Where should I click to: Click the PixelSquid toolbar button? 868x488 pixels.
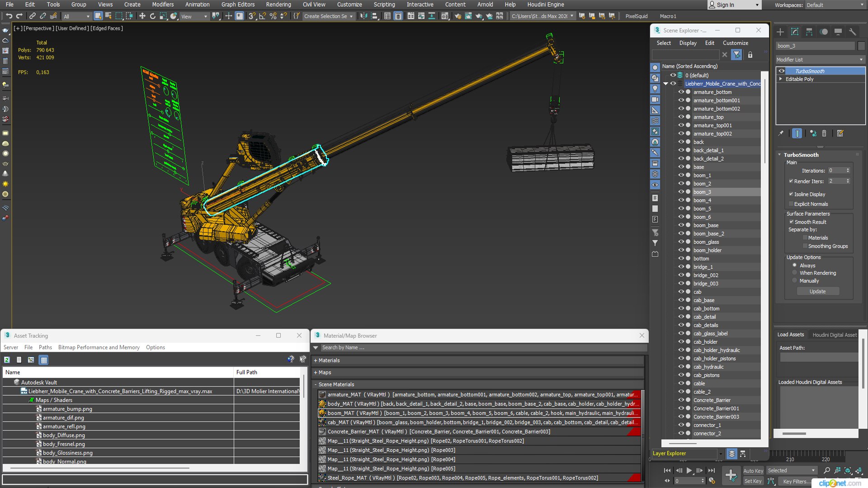637,16
